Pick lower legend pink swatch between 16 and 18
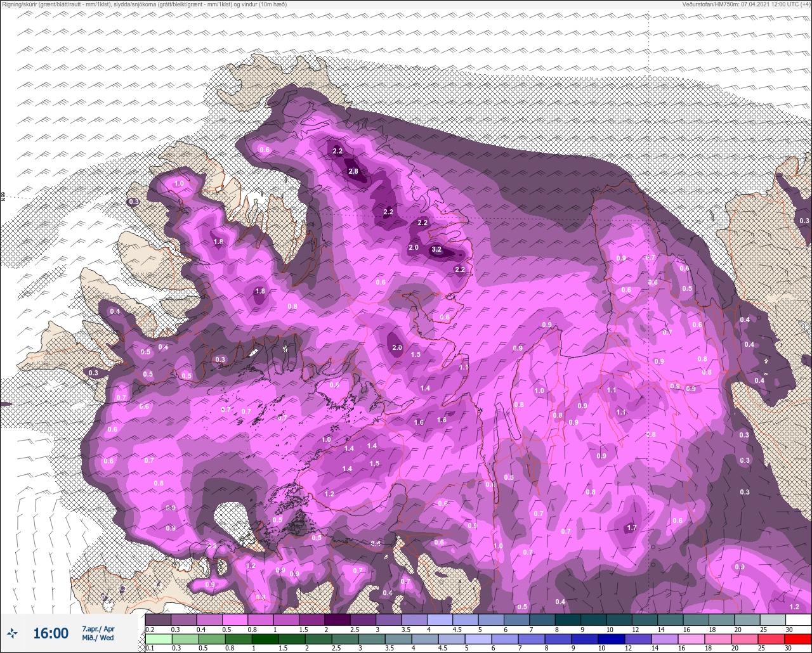 pyautogui.click(x=691, y=639)
